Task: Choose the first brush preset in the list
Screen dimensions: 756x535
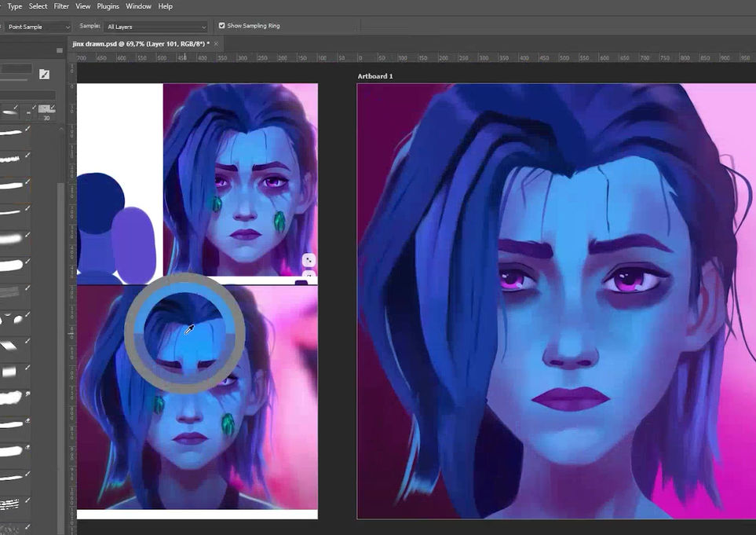Action: 12,134
